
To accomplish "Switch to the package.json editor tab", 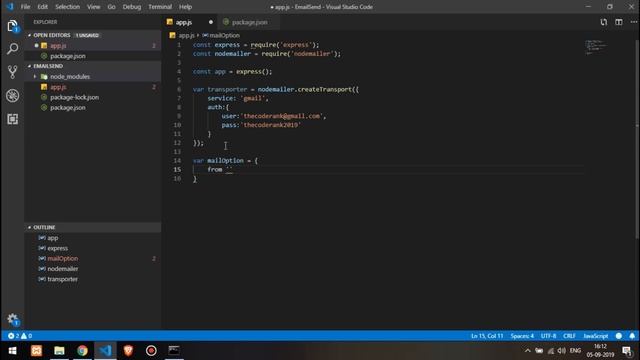I will [x=249, y=22].
